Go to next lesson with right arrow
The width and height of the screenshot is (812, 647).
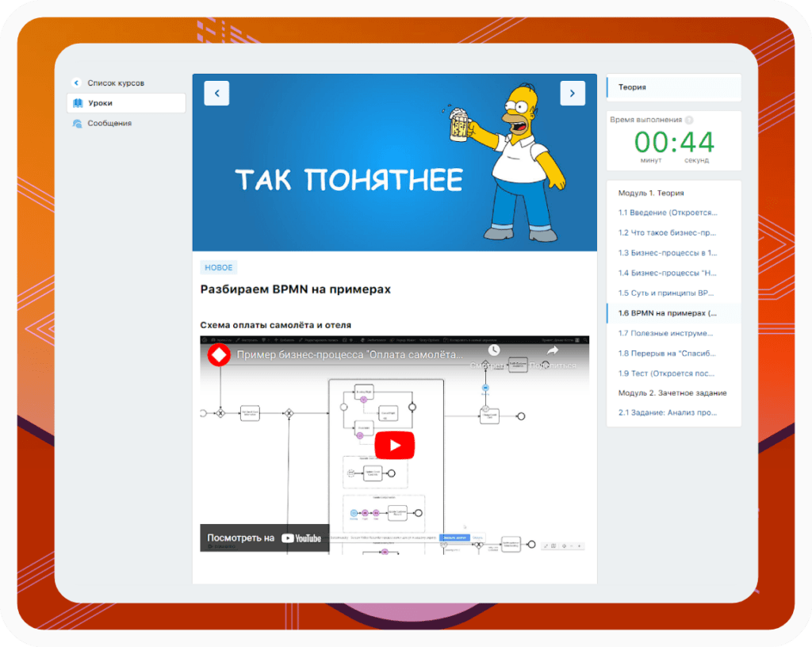coord(573,94)
